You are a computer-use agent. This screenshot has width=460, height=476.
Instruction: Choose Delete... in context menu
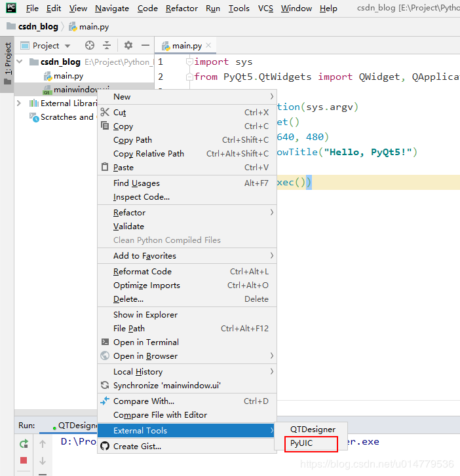tap(187, 299)
